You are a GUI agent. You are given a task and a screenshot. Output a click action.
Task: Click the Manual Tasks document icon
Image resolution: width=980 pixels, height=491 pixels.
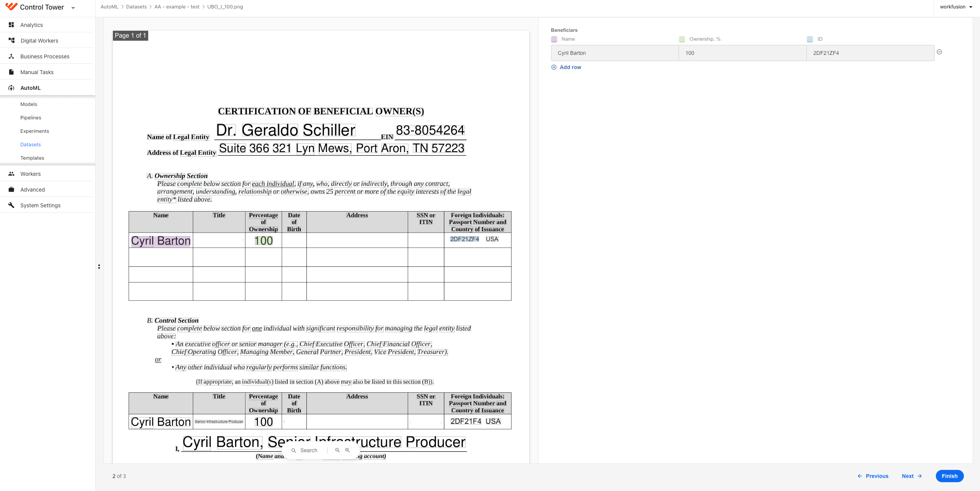(x=12, y=72)
